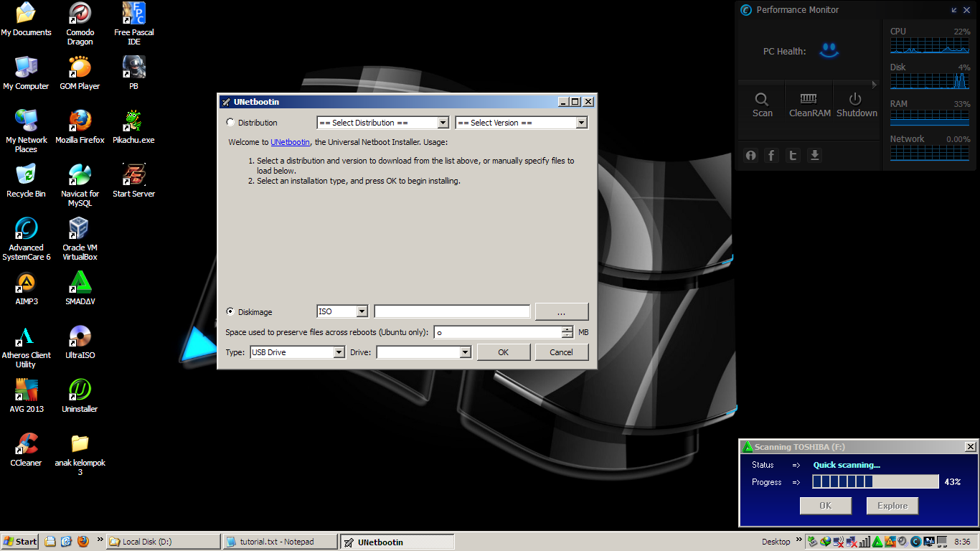Open the ISO image type dropdown
Screen dimensions: 980x551
342,311
